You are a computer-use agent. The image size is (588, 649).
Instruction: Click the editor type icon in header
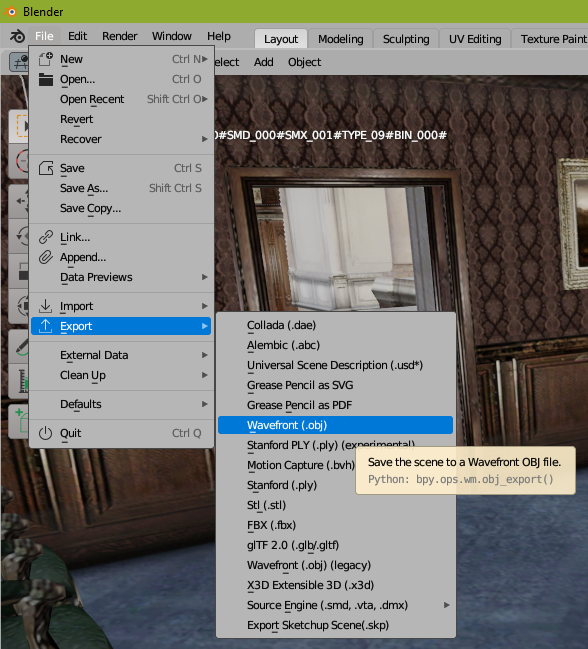pyautogui.click(x=19, y=62)
